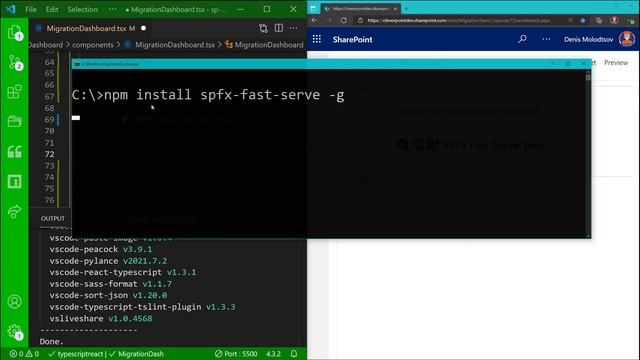Click MigrationDashboard.tsx breadcrumb segment
The height and width of the screenshot is (360, 640).
tap(175, 44)
